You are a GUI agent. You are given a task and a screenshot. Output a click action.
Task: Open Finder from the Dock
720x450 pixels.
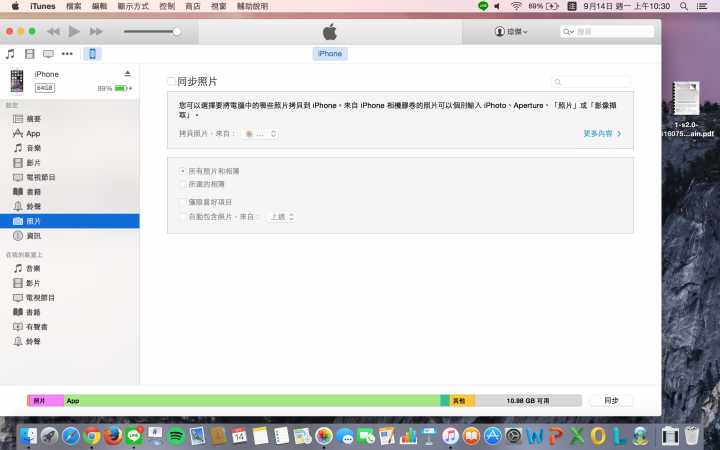tap(28, 436)
